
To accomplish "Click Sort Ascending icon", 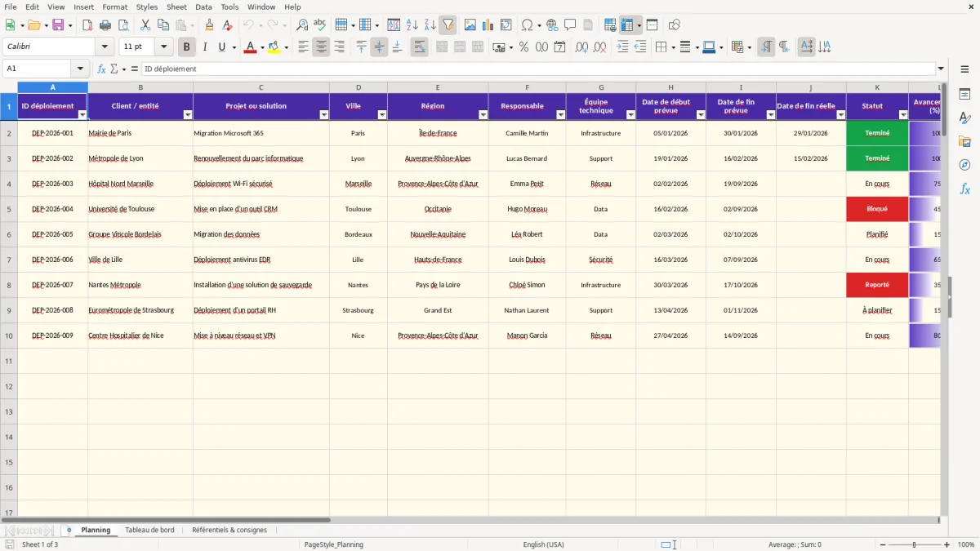I will [412, 25].
